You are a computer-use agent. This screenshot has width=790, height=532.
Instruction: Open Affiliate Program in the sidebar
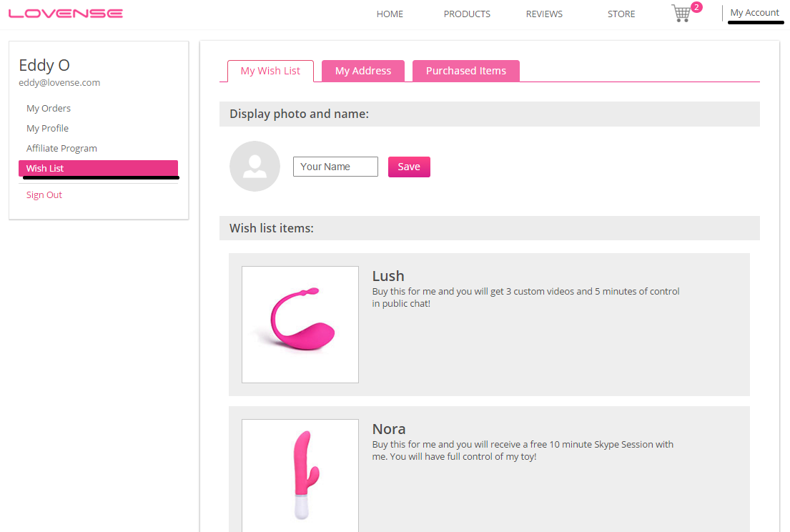(61, 149)
